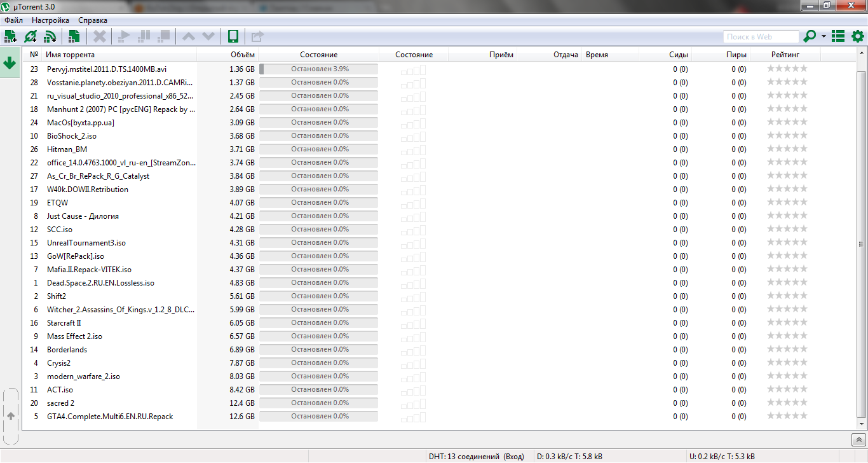Image resolution: width=868 pixels, height=463 pixels.
Task: Select the green download arrow sidebar tab
Action: 10,63
